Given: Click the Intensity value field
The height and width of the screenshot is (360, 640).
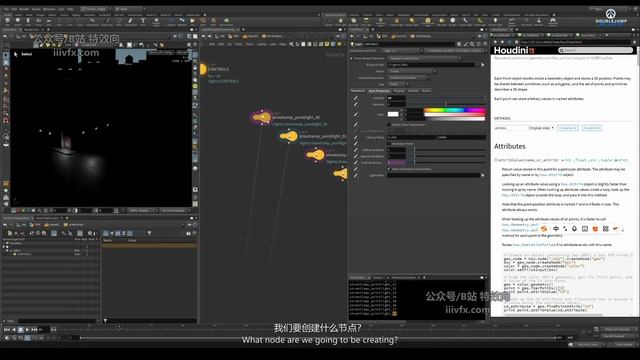Looking at the screenshot, I should 396,98.
